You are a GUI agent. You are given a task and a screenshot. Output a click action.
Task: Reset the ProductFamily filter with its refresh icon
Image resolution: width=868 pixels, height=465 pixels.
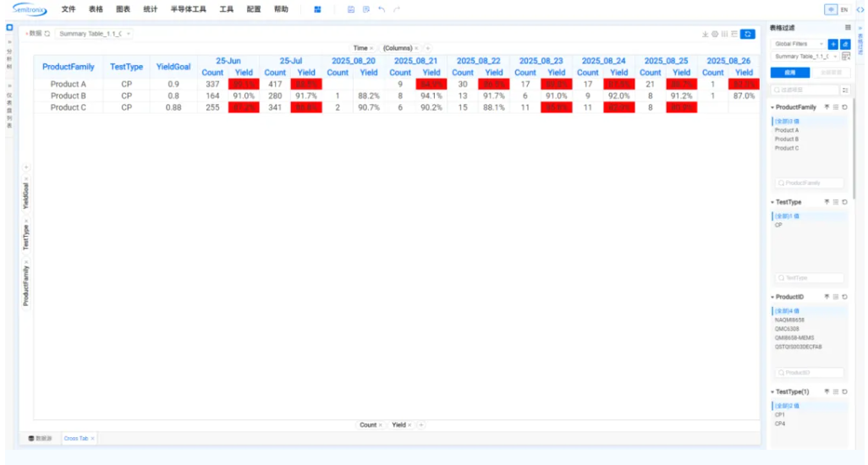[x=844, y=107]
